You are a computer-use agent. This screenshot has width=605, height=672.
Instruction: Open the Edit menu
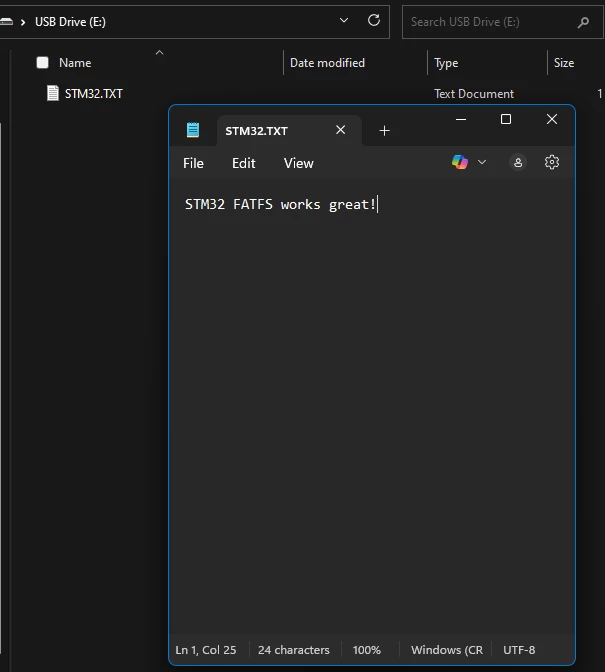[244, 163]
